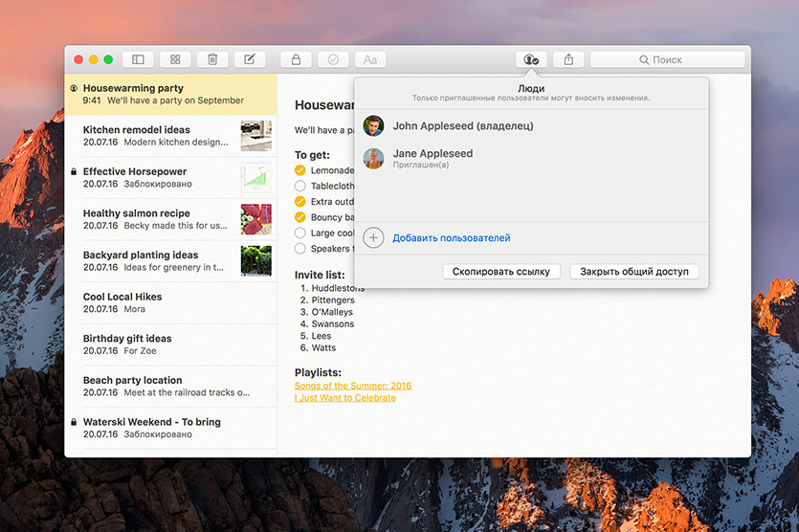This screenshot has height=532, width=799.
Task: Open attachments browser grid icon
Action: click(175, 59)
